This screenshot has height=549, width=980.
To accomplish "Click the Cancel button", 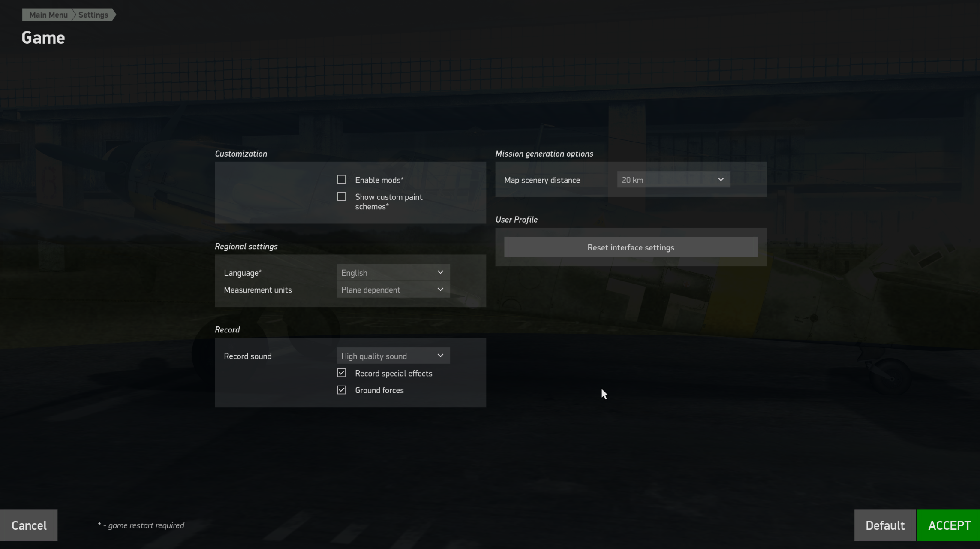I will click(29, 525).
